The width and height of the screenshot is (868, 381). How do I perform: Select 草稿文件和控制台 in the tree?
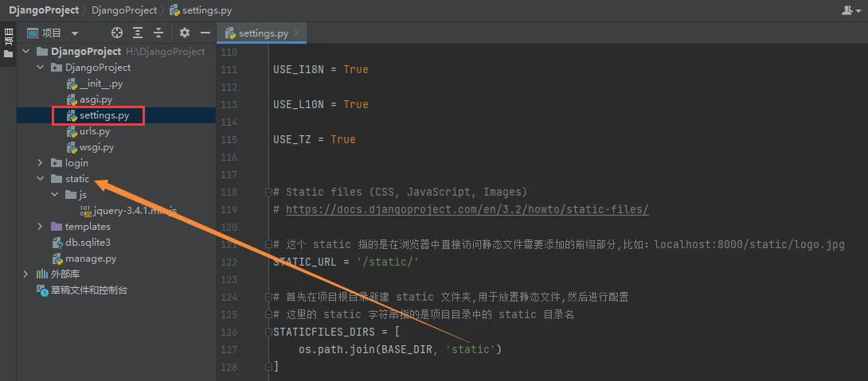click(89, 290)
